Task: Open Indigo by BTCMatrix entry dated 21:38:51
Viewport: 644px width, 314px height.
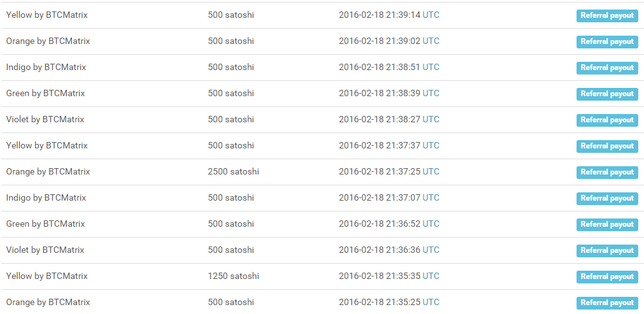Action: [46, 67]
